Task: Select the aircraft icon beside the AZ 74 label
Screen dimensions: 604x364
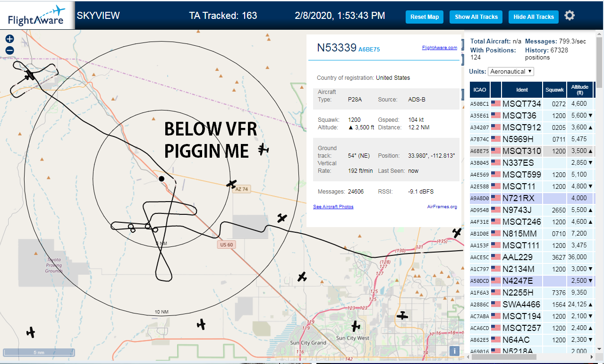Action: coord(231,183)
